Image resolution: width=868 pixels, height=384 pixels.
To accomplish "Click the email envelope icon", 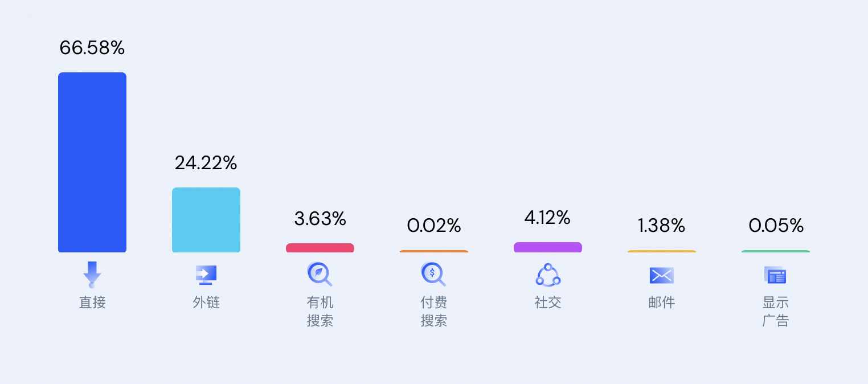I will [x=662, y=276].
